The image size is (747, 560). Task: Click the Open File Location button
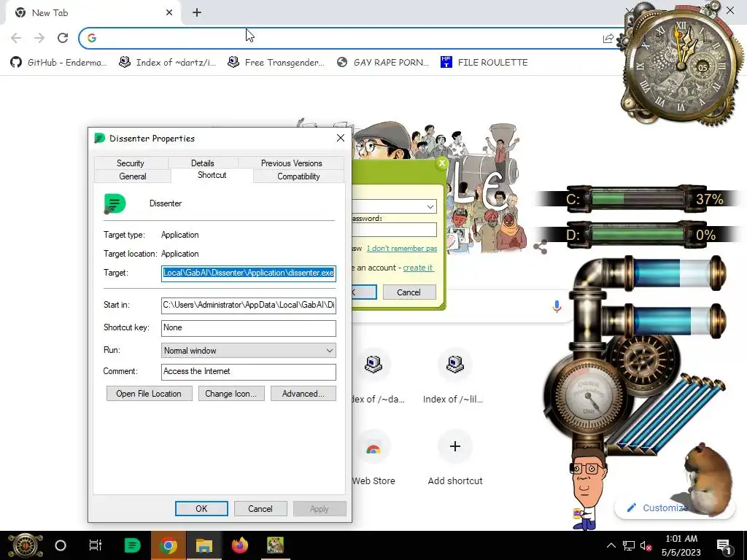point(149,394)
